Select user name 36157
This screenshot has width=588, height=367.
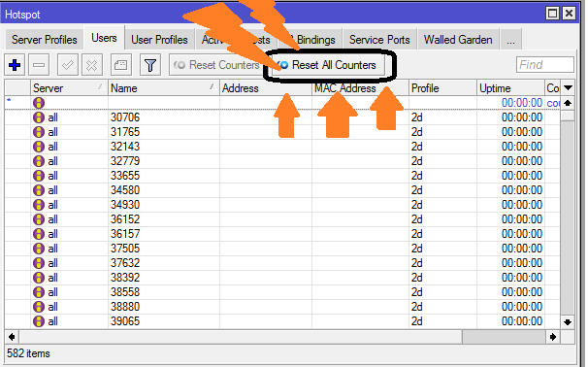click(125, 234)
